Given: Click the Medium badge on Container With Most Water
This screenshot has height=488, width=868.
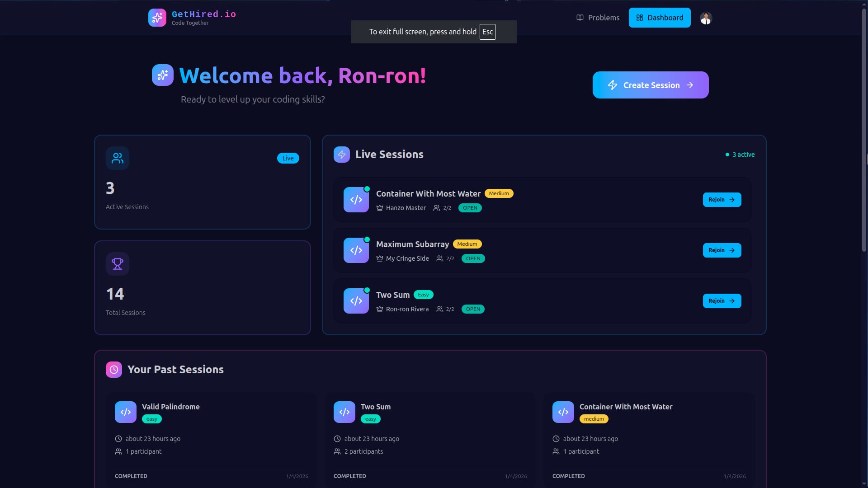Looking at the screenshot, I should [499, 193].
